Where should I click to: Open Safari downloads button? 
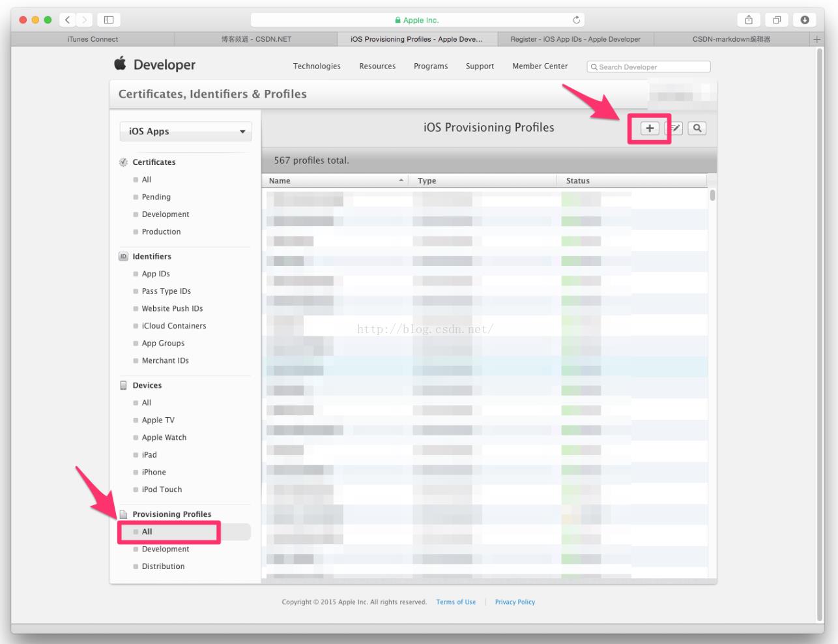point(805,20)
